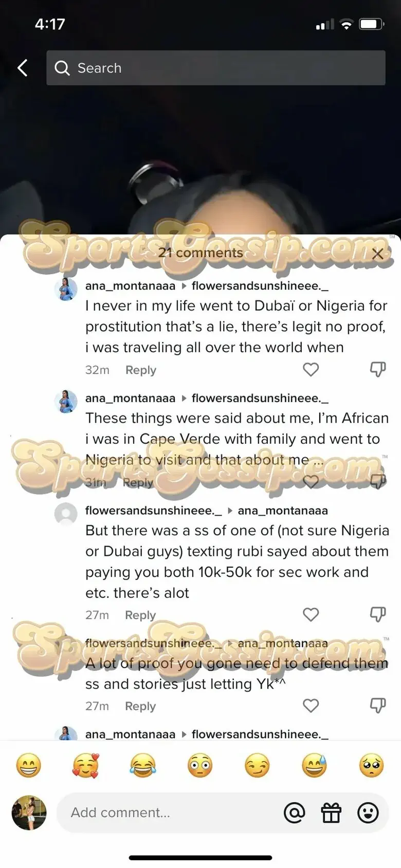401x868 pixels.
Task: Close the comments panel
Action: click(x=377, y=253)
